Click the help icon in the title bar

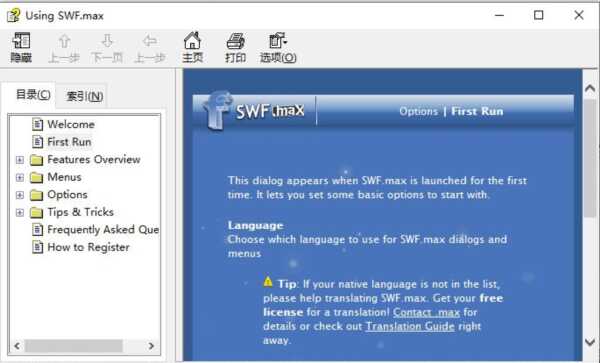[x=13, y=16]
